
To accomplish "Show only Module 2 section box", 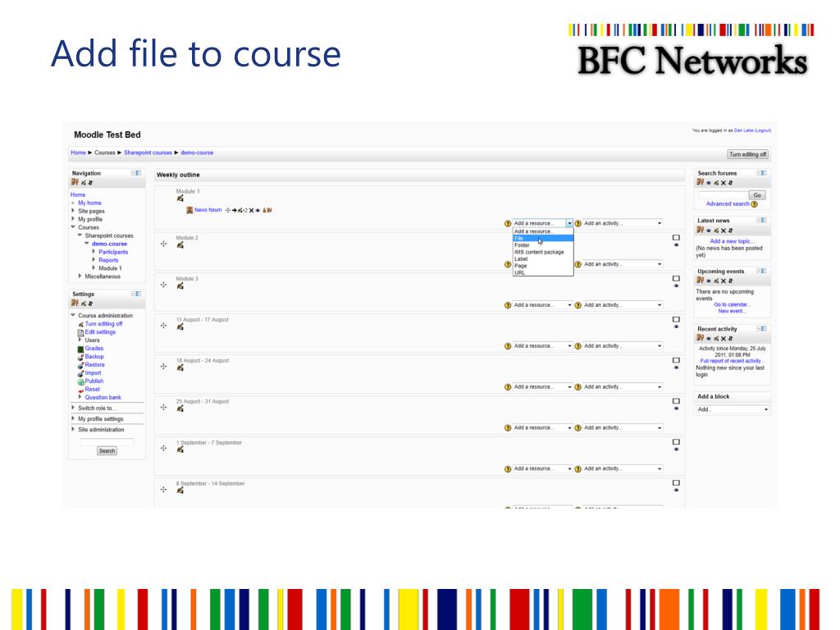I will (x=676, y=237).
